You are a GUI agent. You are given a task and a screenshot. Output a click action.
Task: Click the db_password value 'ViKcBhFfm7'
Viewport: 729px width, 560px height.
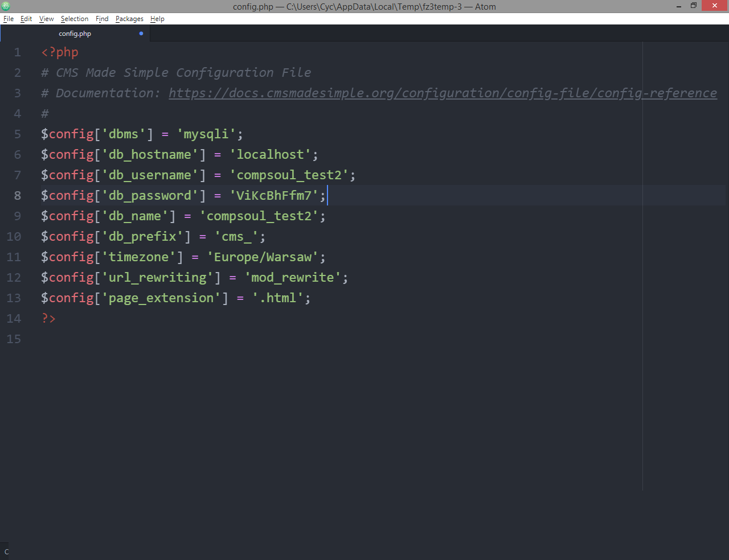point(275,195)
